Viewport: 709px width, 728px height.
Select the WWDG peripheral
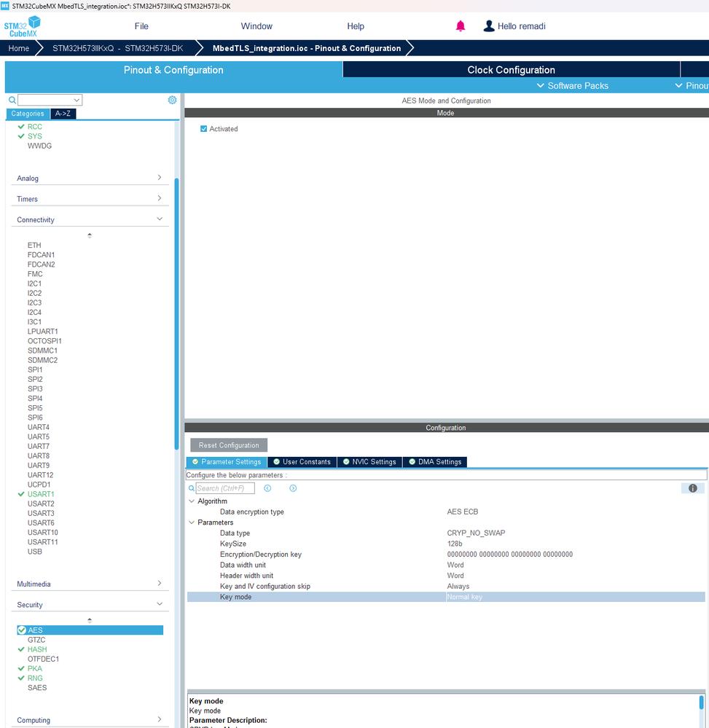click(x=39, y=146)
